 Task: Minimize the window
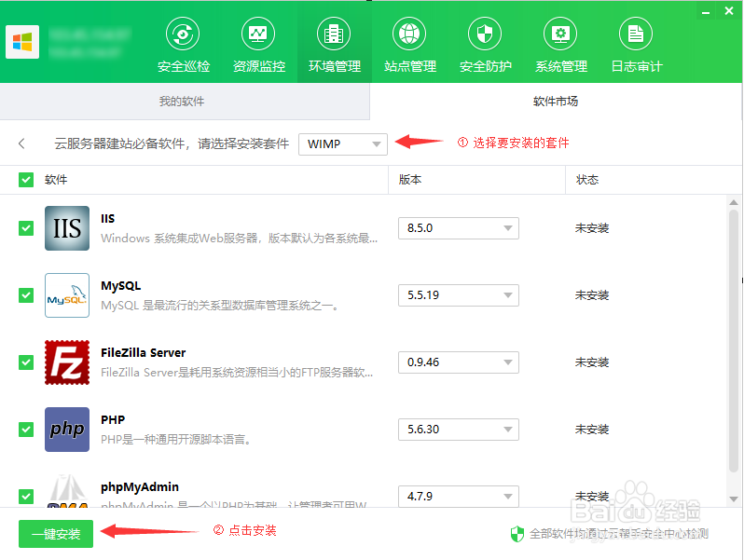coord(706,12)
